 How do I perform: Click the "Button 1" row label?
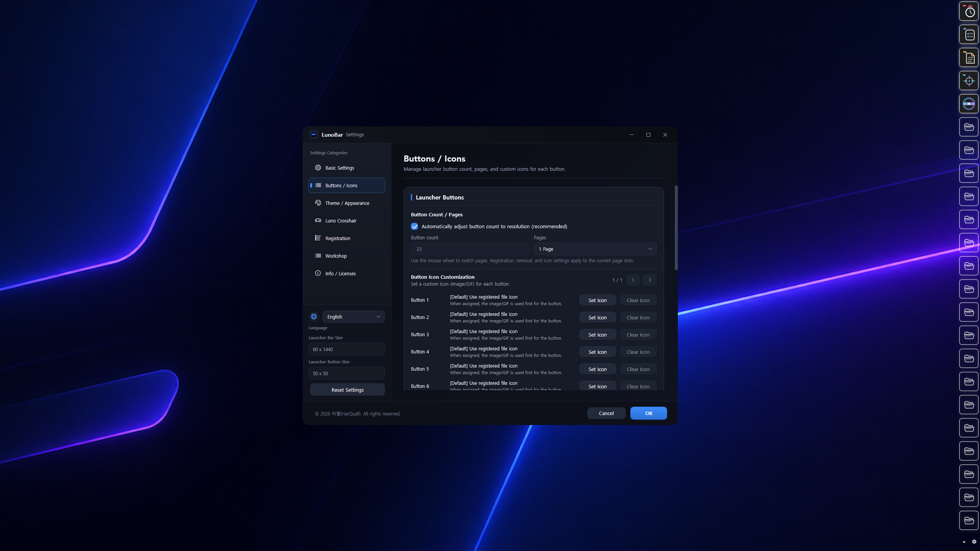pyautogui.click(x=420, y=300)
